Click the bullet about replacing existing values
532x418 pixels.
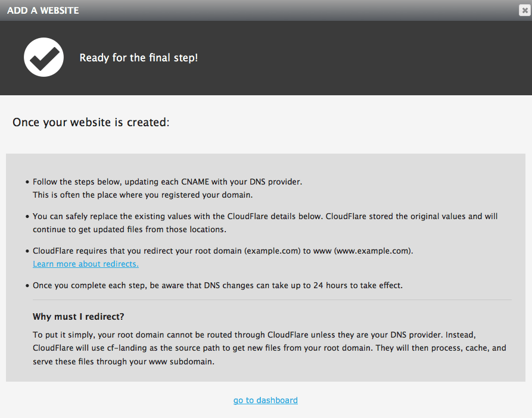pos(266,222)
